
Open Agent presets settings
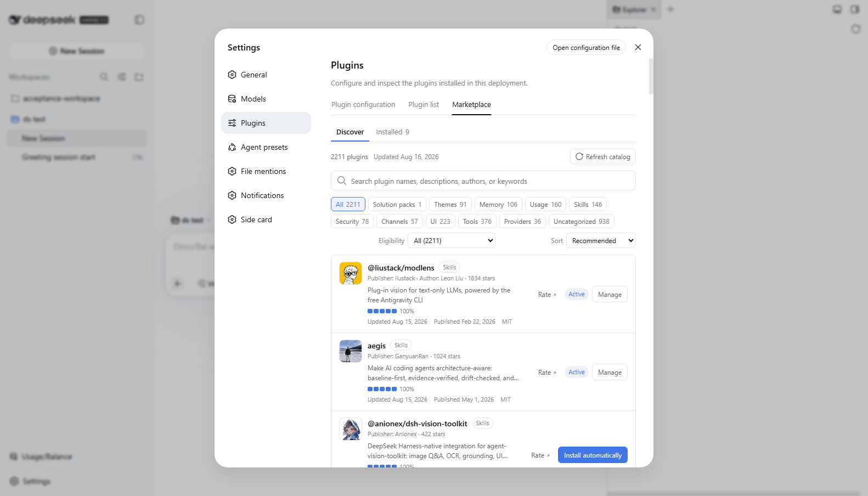pyautogui.click(x=266, y=147)
